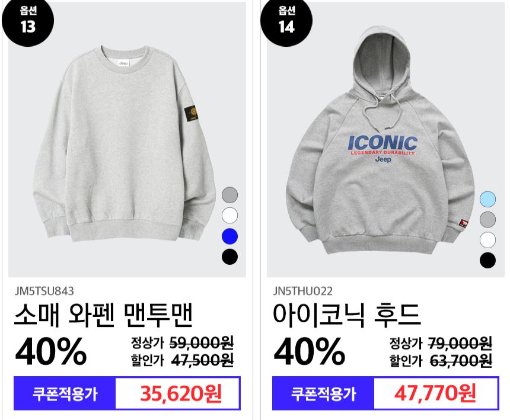
Task: Select gray color swatch on sweatshirt
Action: (230, 195)
